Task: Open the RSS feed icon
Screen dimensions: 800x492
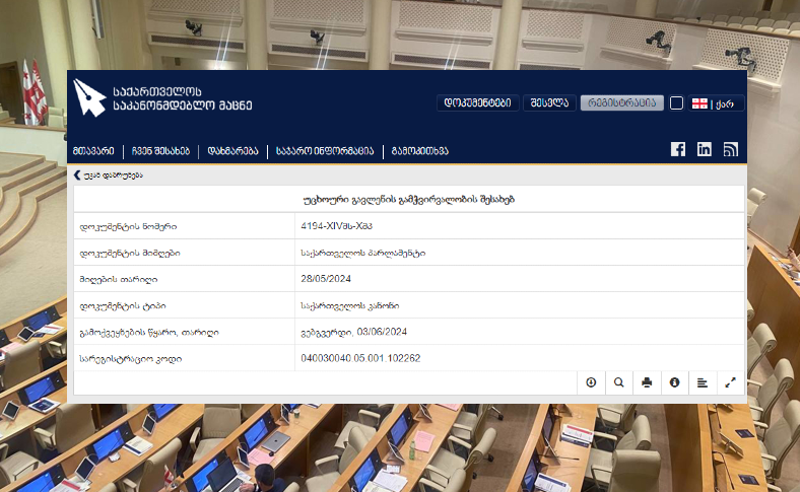Action: point(731,149)
